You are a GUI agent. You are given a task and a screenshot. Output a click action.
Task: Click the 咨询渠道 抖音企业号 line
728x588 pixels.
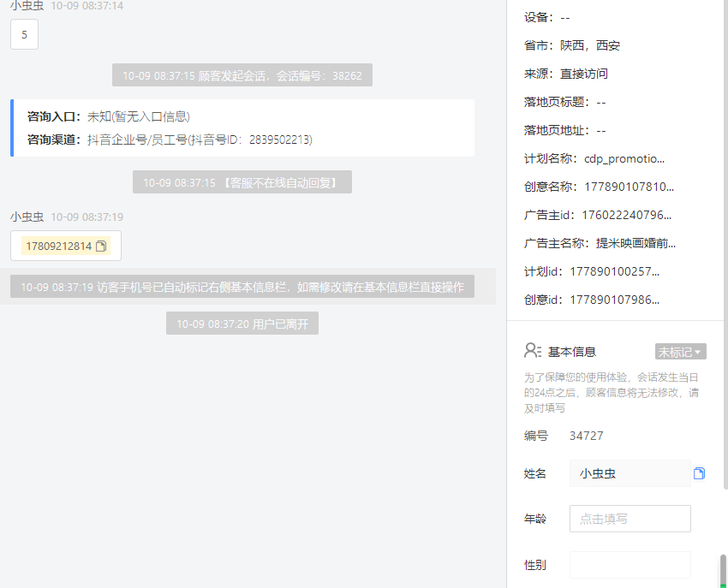[x=170, y=140]
